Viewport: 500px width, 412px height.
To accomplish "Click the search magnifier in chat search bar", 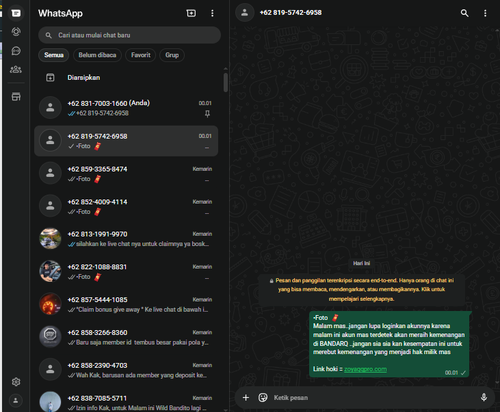I will coord(49,35).
